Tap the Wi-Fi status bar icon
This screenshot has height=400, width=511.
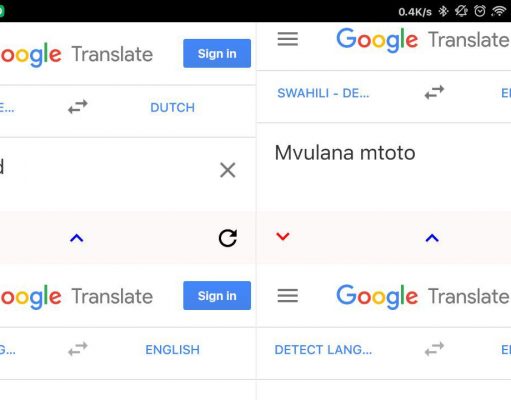coord(499,11)
